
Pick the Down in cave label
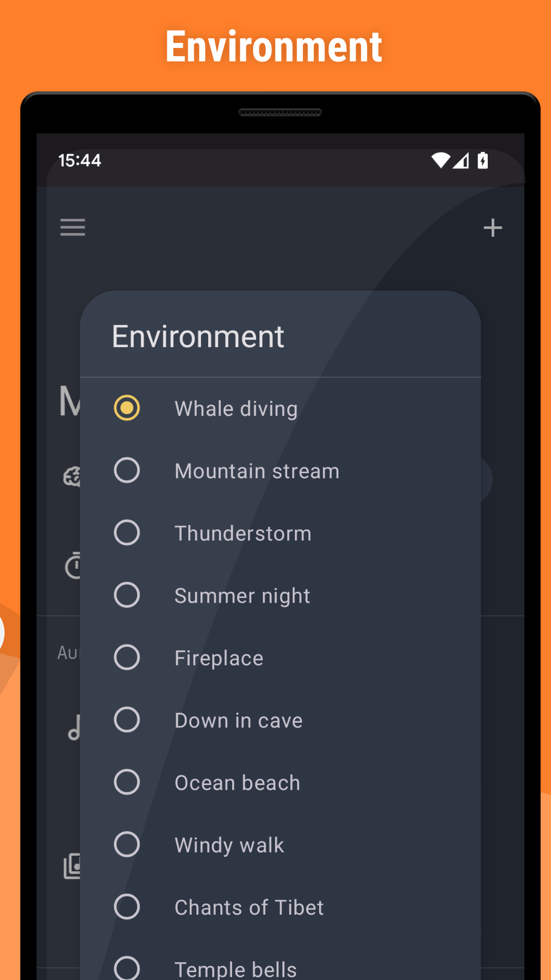238,720
